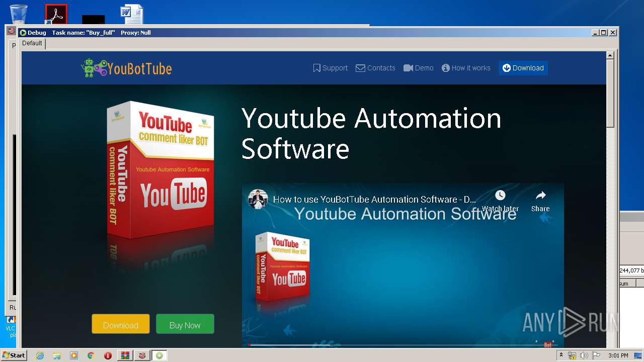Click scrollbar up arrow of page
Viewport: 644px width, 362px height.
pyautogui.click(x=610, y=55)
